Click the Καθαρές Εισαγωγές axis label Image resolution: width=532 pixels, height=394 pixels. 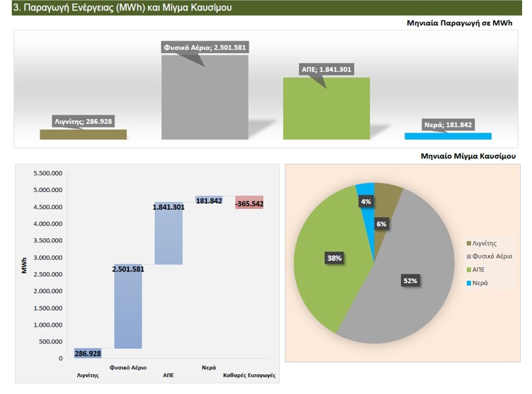point(249,375)
